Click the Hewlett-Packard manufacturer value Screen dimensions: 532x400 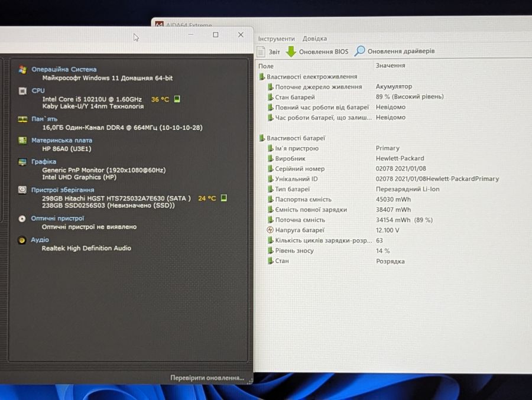click(x=400, y=158)
